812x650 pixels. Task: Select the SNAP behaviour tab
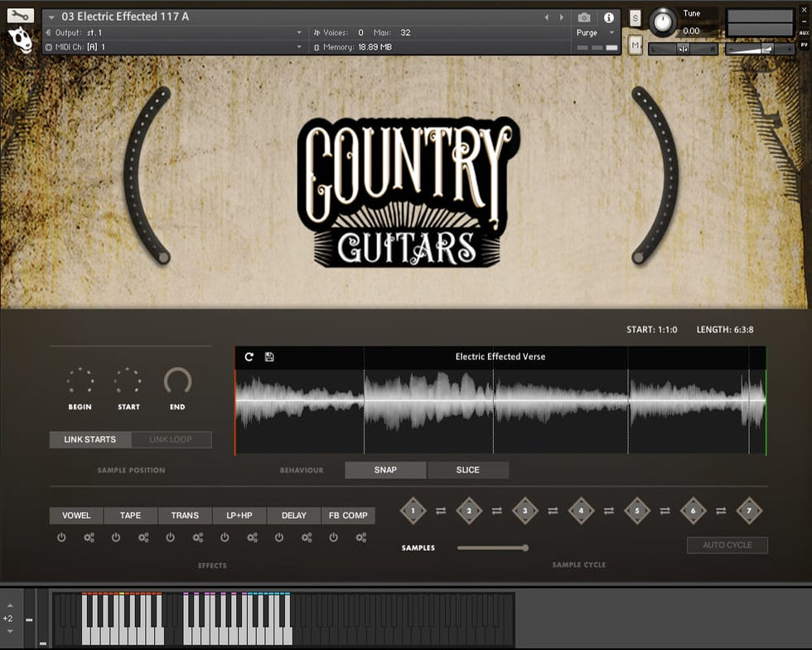(385, 470)
